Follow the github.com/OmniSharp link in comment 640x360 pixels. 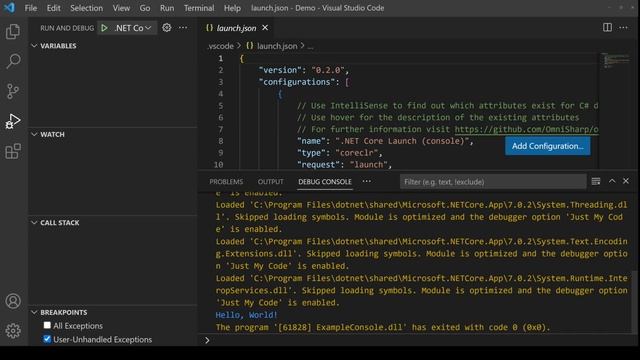pos(526,129)
